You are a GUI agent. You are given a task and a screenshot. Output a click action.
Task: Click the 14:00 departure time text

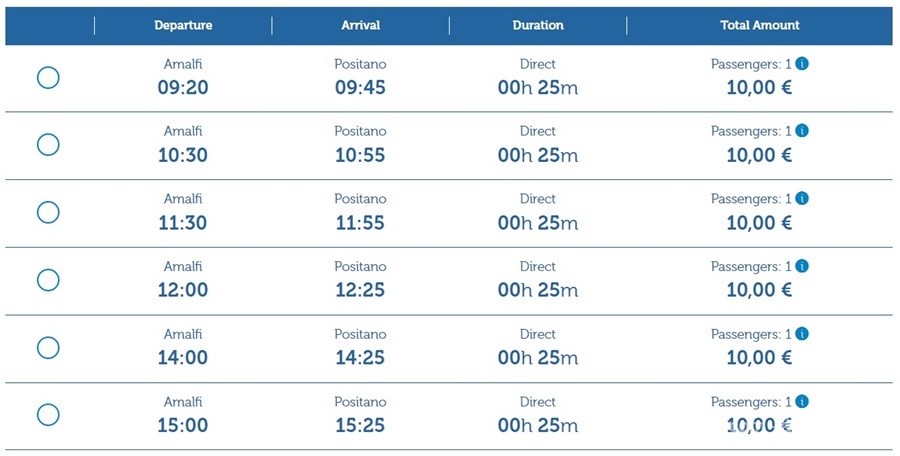pos(183,357)
